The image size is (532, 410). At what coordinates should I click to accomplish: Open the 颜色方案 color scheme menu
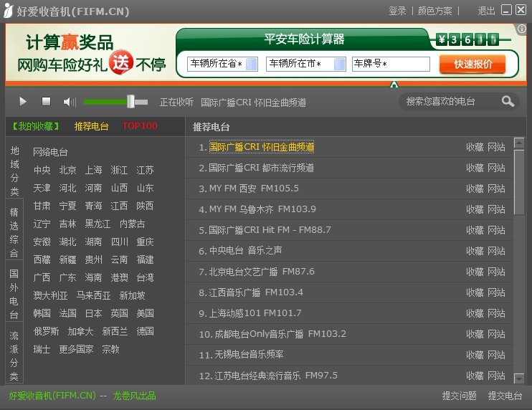pos(435,11)
